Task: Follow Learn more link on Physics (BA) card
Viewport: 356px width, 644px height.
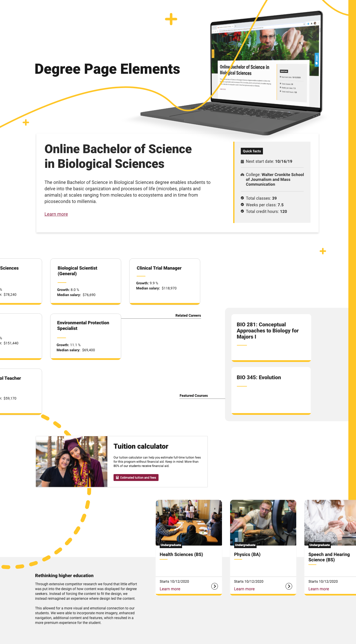Action: [x=244, y=589]
